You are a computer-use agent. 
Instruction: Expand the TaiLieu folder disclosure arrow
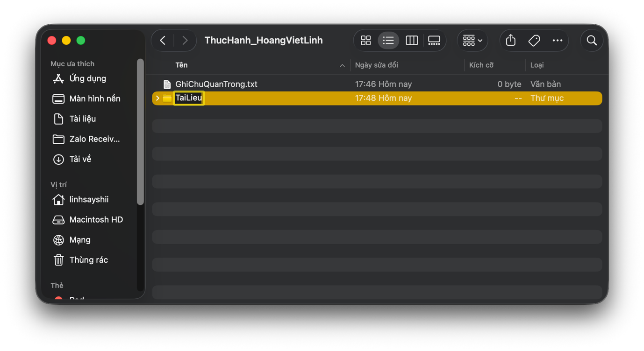coord(157,98)
